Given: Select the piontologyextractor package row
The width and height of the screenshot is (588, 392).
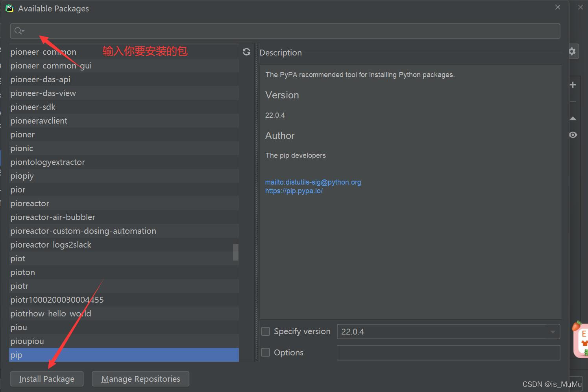Looking at the screenshot, I should click(x=124, y=162).
